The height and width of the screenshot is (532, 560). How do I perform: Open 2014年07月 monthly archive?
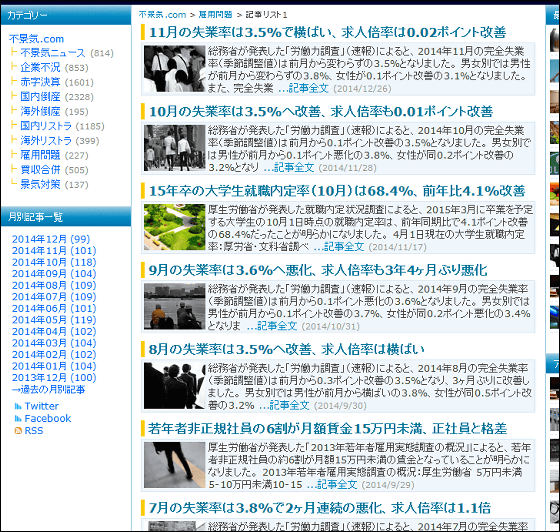(x=54, y=296)
